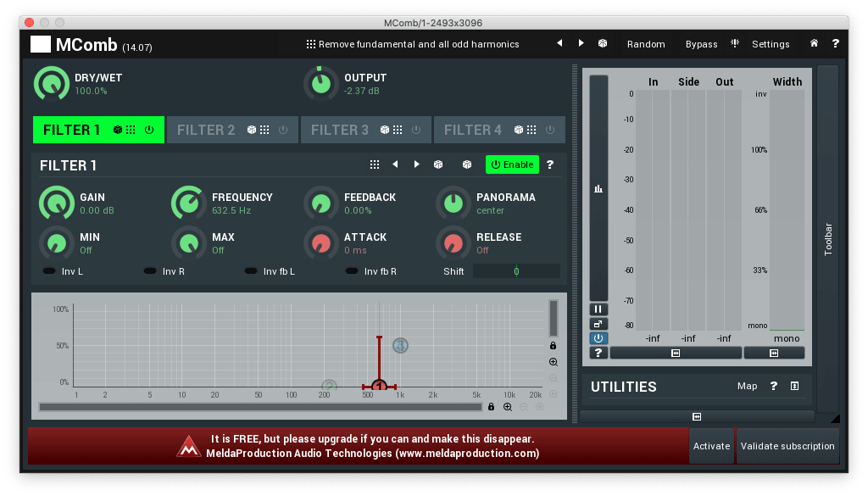The width and height of the screenshot is (868, 496).
Task: Click the PANORAMA knob
Action: pyautogui.click(x=453, y=203)
